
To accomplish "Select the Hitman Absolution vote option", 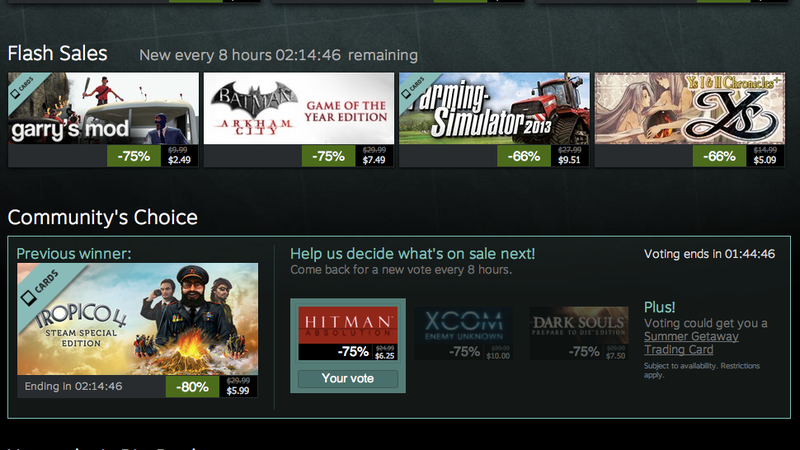I will [348, 333].
